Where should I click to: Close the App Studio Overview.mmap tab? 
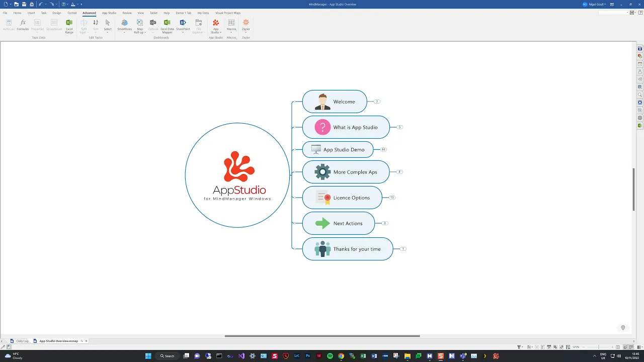coord(86,341)
